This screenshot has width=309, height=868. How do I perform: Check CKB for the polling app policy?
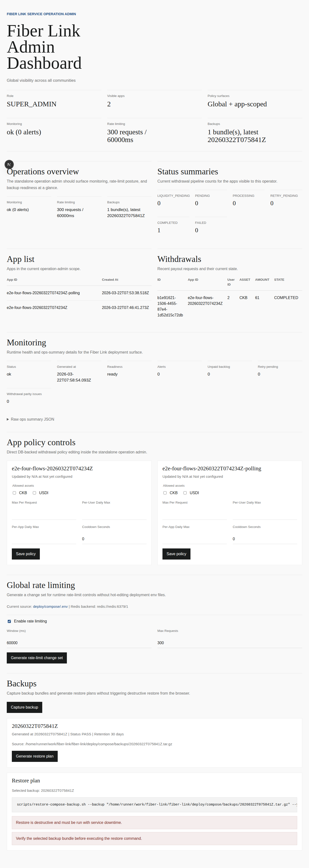165,493
